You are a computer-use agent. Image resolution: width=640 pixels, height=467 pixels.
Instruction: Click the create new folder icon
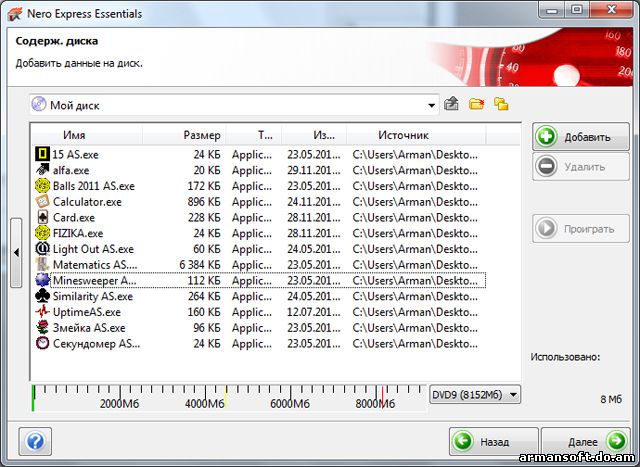[x=476, y=104]
